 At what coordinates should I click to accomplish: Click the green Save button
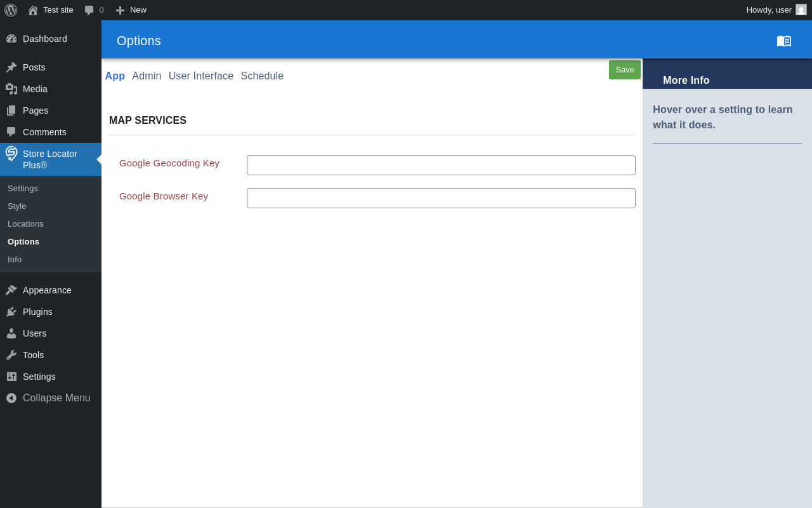pyautogui.click(x=625, y=70)
